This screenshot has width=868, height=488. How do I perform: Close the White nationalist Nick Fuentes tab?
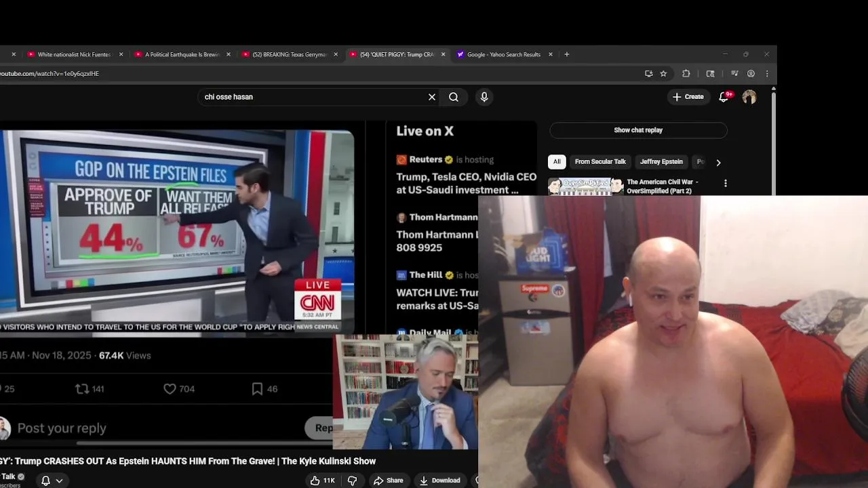pos(121,54)
